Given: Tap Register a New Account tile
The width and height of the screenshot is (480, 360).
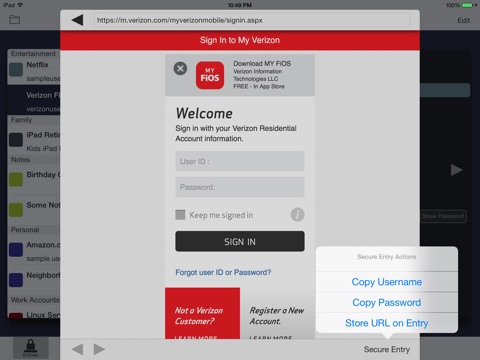Looking at the screenshot, I should pos(277,313).
